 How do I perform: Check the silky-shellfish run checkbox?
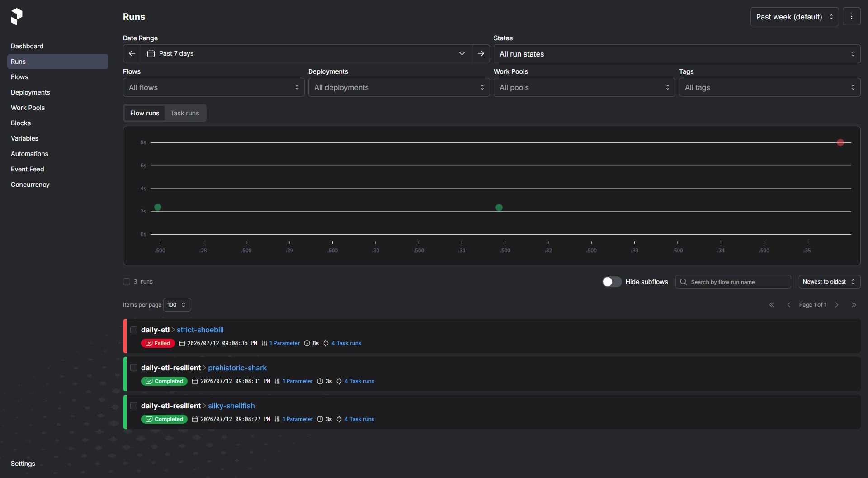134,406
